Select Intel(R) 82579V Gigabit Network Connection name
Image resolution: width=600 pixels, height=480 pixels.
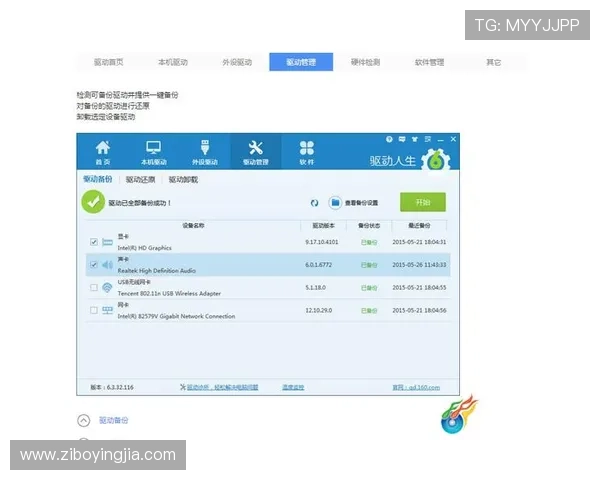[x=176, y=316]
